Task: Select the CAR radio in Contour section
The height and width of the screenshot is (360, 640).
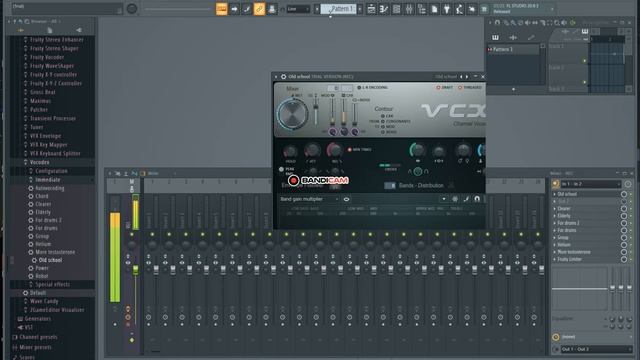Action: pyautogui.click(x=383, y=116)
